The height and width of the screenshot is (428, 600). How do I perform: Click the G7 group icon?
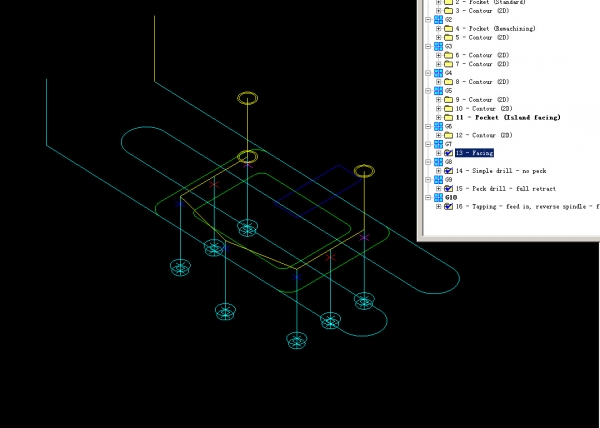(437, 144)
